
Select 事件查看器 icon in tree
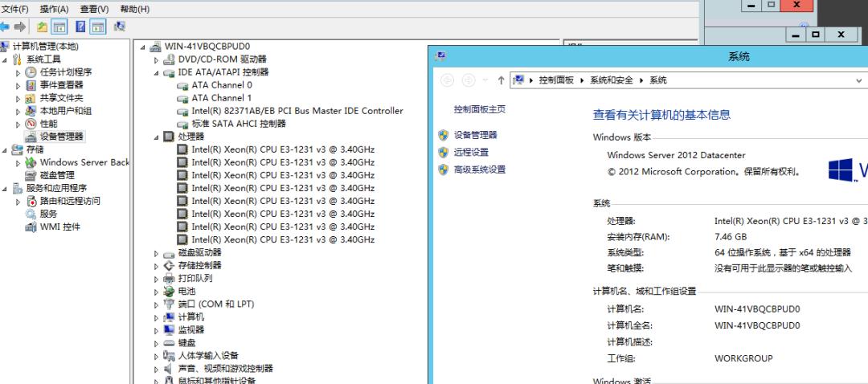tap(31, 84)
